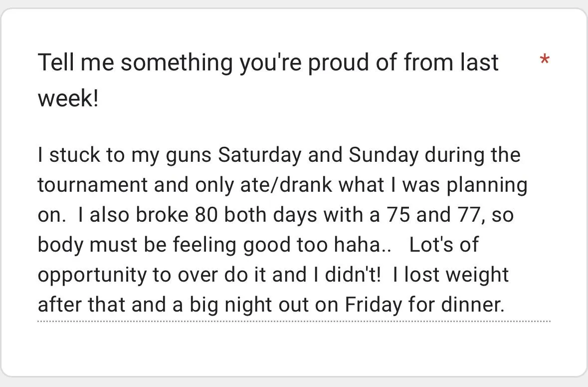This screenshot has height=387, width=588.
Task: Place cursor on the word 'week!' in title
Action: click(68, 98)
